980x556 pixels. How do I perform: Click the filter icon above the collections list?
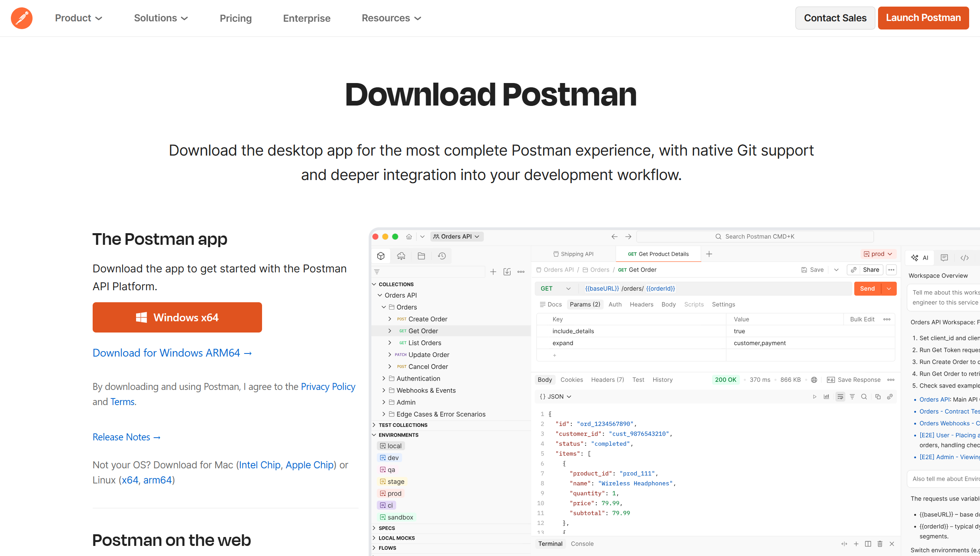click(376, 272)
